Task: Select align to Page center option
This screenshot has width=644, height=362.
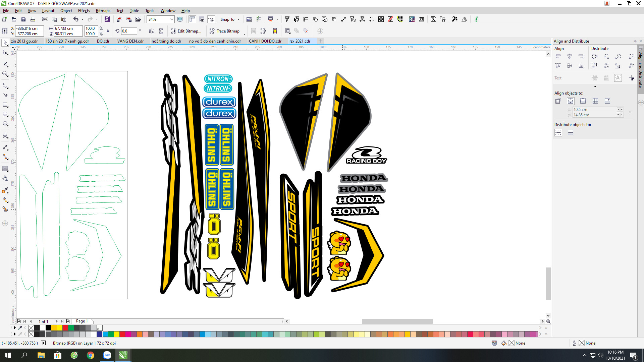Action: tap(583, 101)
